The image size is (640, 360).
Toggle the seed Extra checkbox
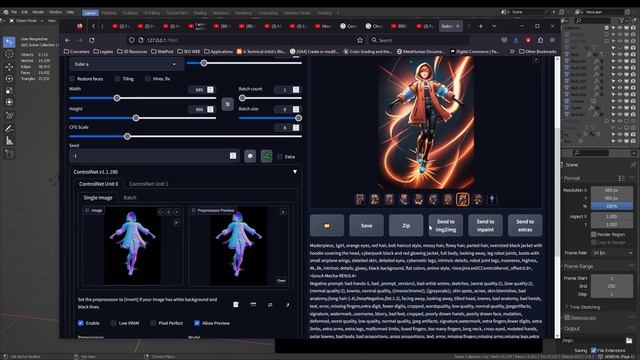(280, 157)
